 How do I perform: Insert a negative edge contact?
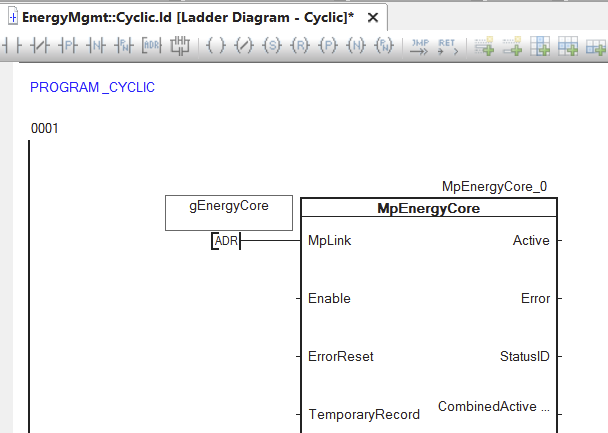point(96,46)
